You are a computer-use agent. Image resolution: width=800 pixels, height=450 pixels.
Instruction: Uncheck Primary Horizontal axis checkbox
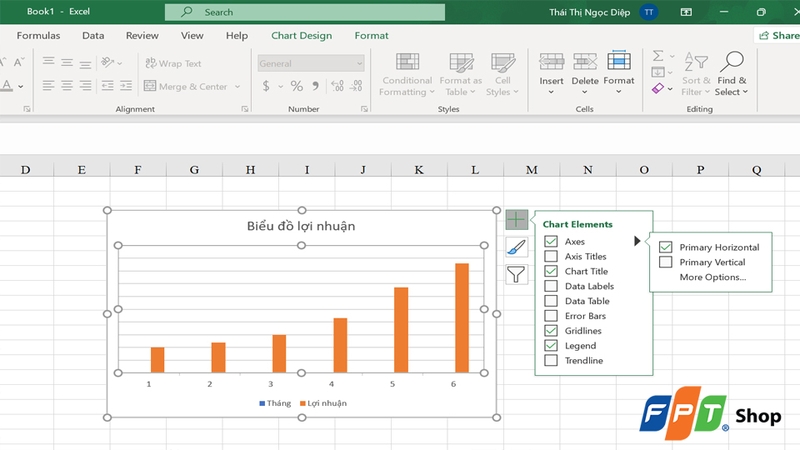[665, 247]
